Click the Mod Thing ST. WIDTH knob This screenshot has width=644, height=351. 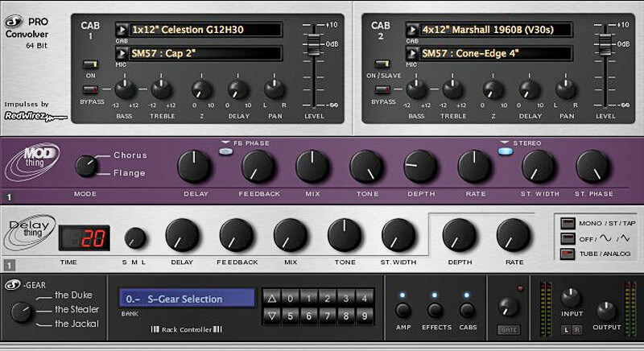pyautogui.click(x=539, y=167)
